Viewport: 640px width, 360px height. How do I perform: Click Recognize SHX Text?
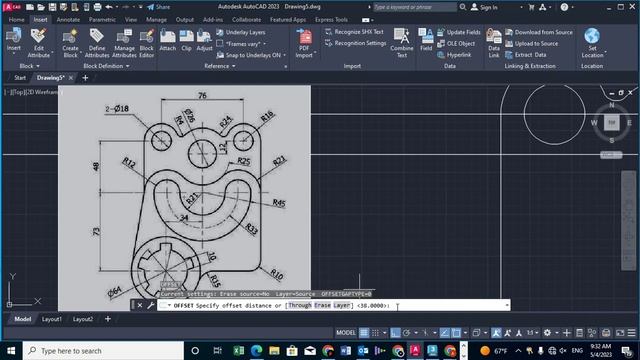354,32
